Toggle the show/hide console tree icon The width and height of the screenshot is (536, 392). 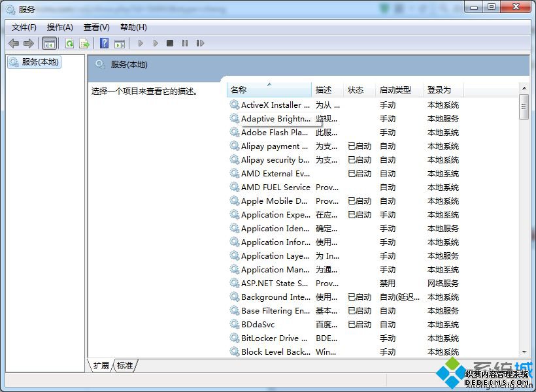[49, 43]
